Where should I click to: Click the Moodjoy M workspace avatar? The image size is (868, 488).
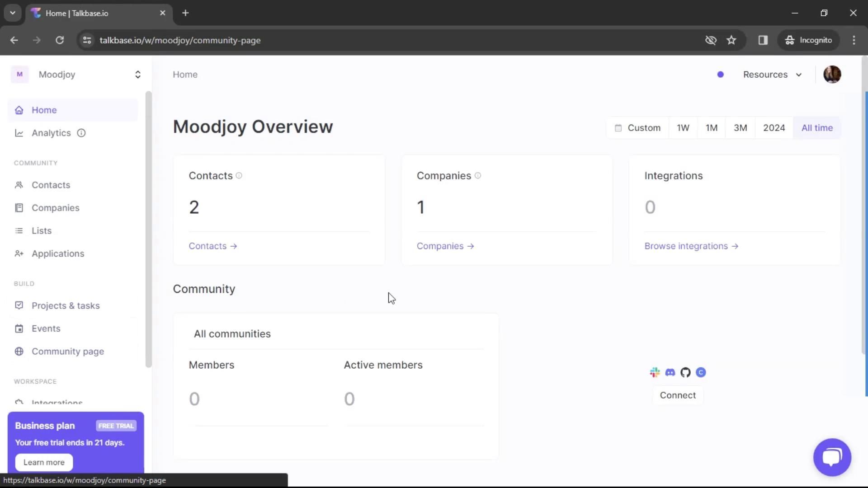tap(19, 75)
